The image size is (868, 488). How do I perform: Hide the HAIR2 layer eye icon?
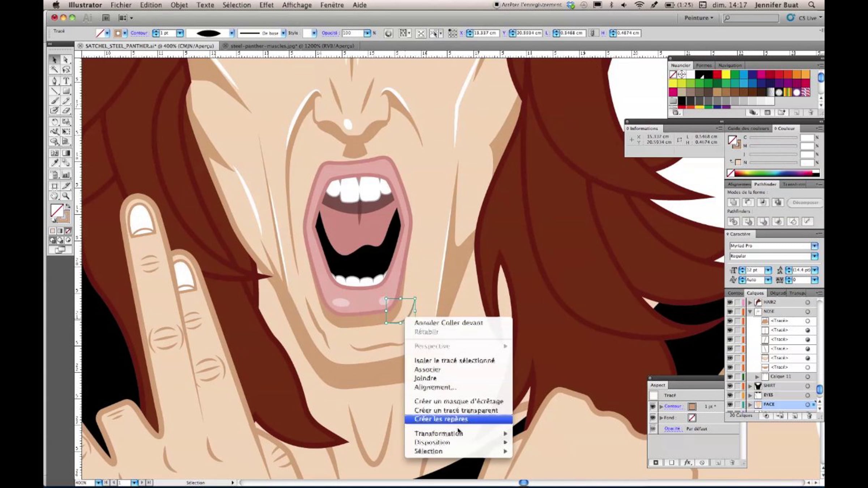[730, 302]
